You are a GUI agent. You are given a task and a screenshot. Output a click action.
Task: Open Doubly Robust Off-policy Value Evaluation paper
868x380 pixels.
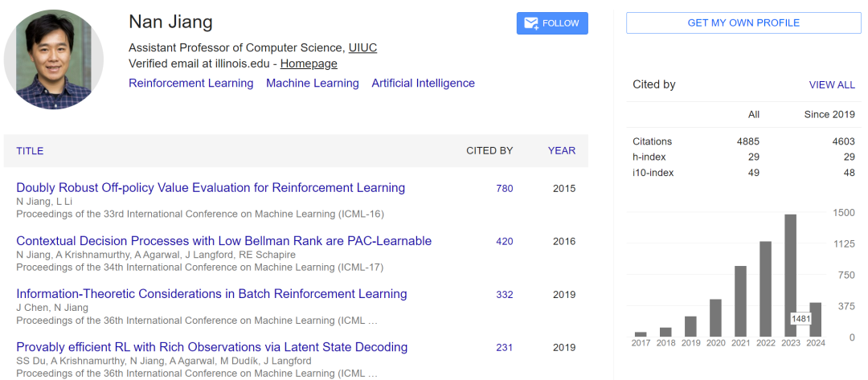[211, 187]
